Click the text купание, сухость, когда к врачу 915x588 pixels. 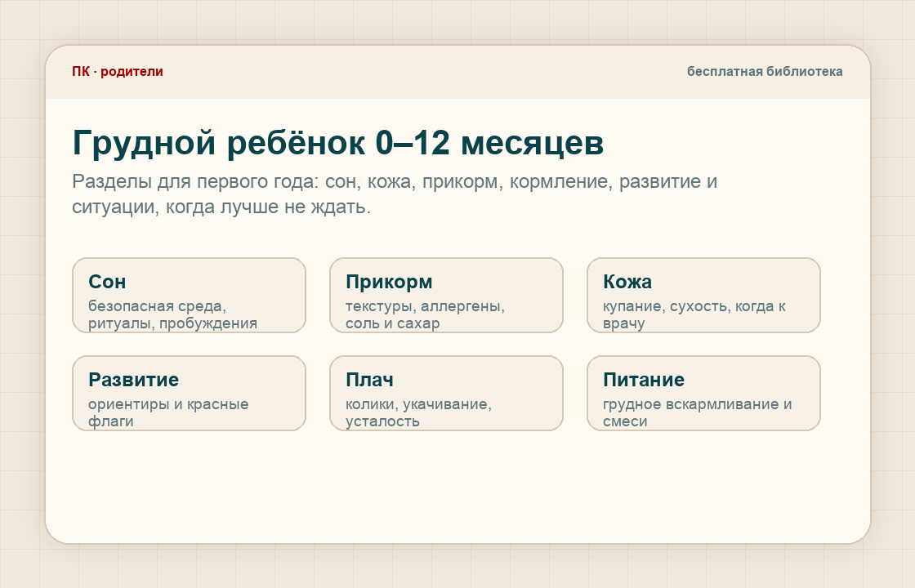click(694, 314)
